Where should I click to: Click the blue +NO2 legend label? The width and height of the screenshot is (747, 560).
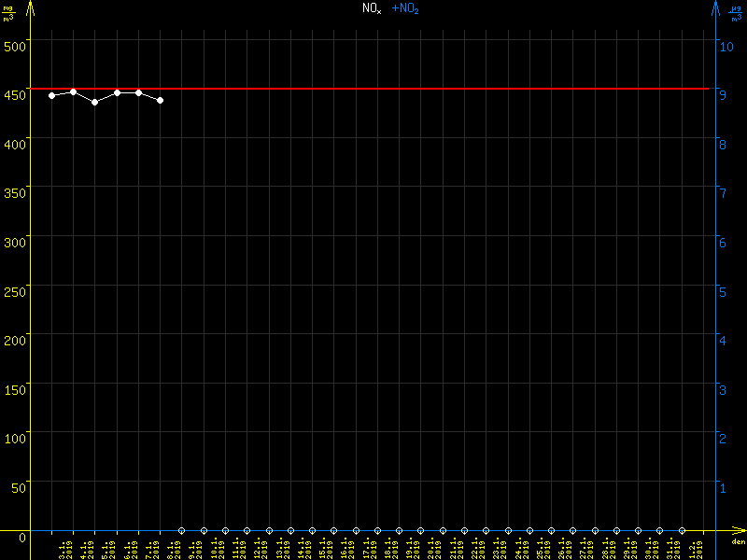[404, 8]
